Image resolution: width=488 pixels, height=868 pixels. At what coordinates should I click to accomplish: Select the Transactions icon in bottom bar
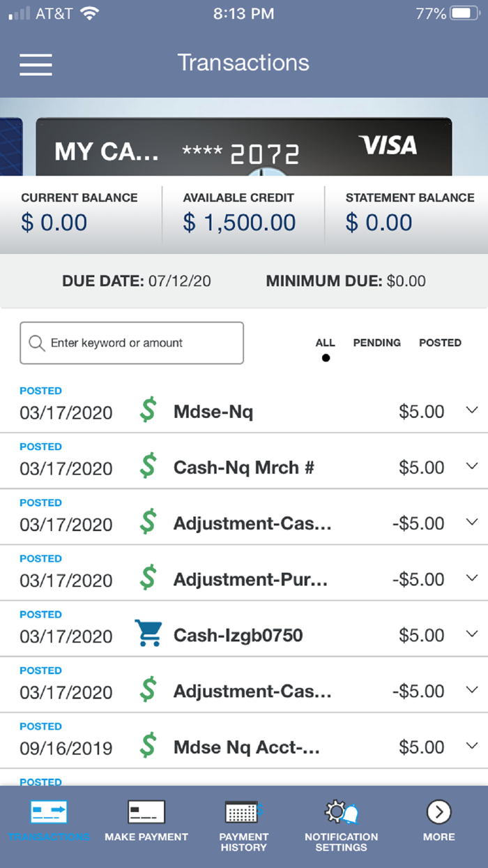point(48,812)
